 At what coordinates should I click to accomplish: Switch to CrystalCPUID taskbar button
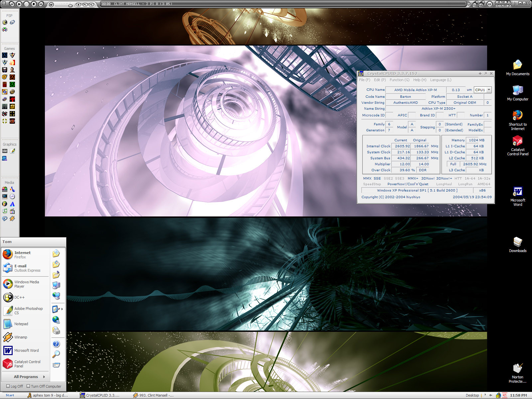tap(99, 395)
